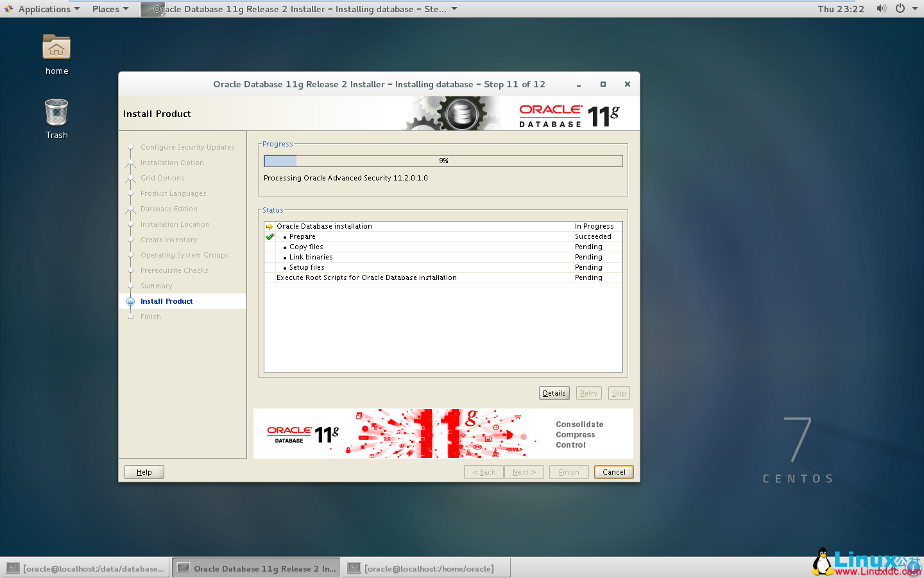Click the Oracle installer window icon in top bar
The width and height of the screenshot is (924, 578).
(152, 9)
